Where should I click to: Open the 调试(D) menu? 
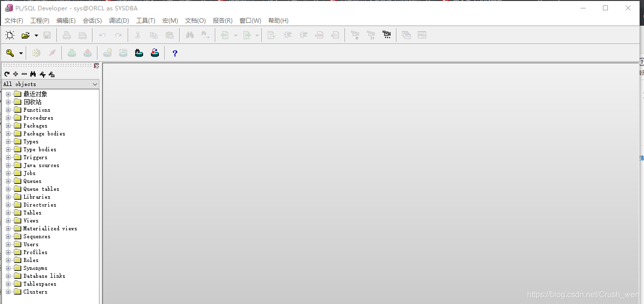click(119, 21)
